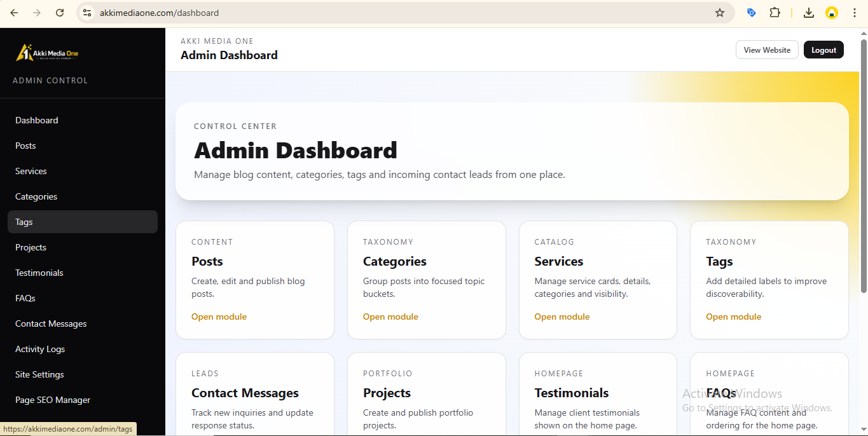Click the blue price-tag extension icon
The width and height of the screenshot is (868, 436).
pos(752,12)
